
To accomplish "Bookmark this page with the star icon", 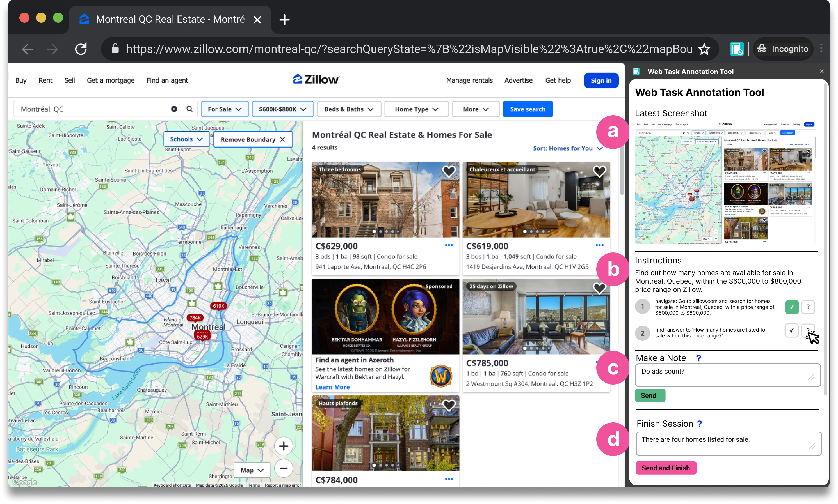I will pos(704,49).
